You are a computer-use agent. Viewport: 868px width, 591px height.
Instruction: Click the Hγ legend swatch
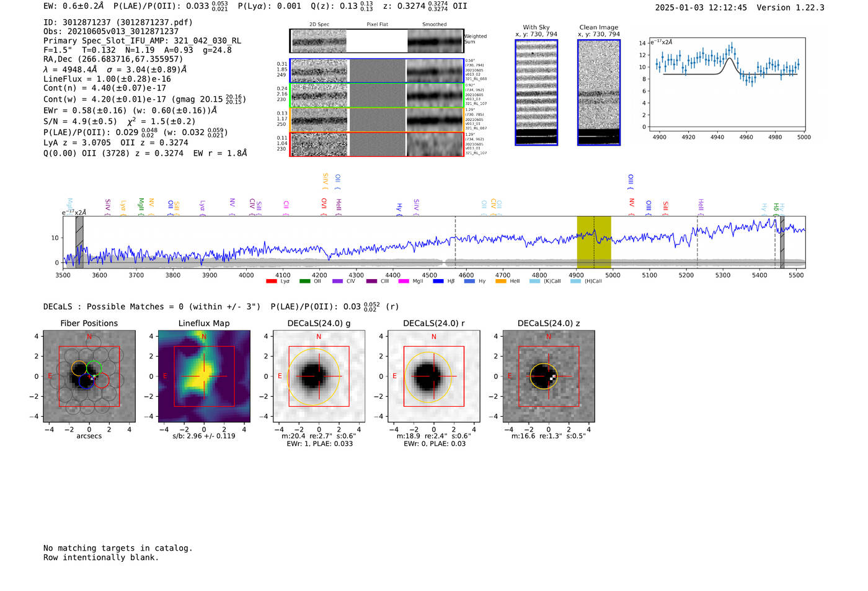pyautogui.click(x=469, y=282)
